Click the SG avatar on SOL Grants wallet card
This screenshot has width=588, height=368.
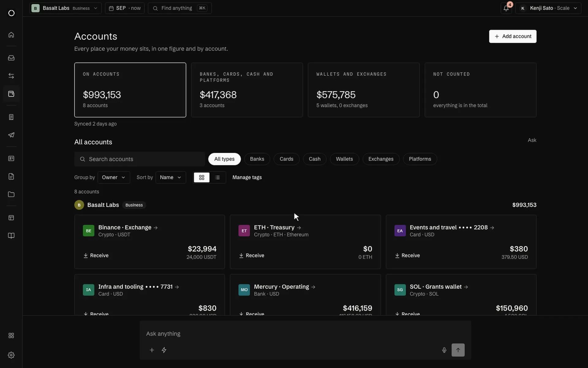point(400,290)
